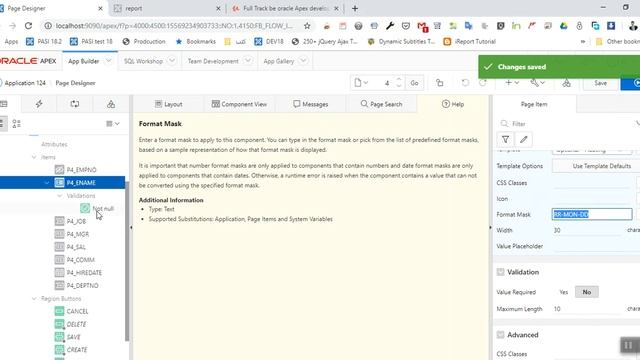Open the App Builder menu

coord(84,61)
